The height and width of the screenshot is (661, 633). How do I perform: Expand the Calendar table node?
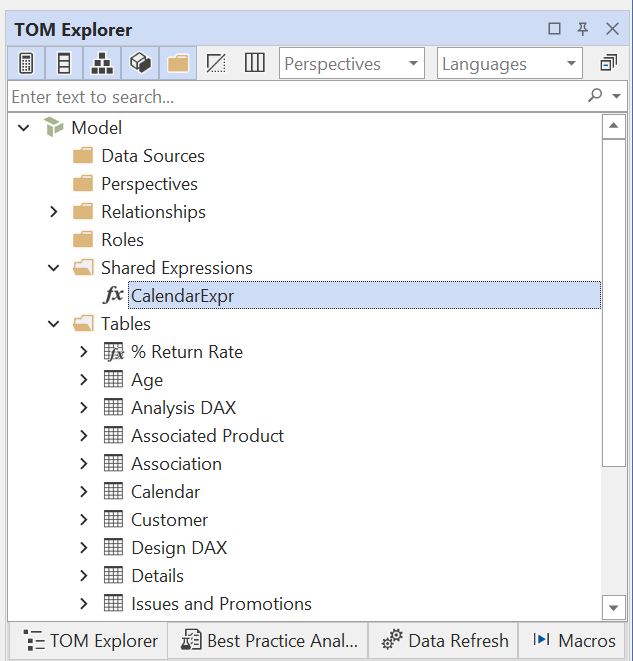pos(84,492)
